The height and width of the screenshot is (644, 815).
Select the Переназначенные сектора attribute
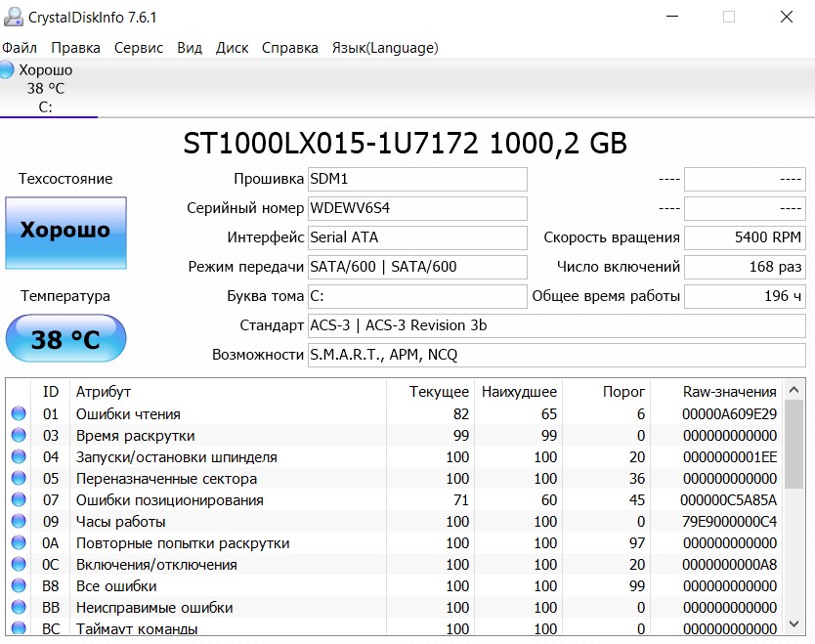tap(395, 479)
